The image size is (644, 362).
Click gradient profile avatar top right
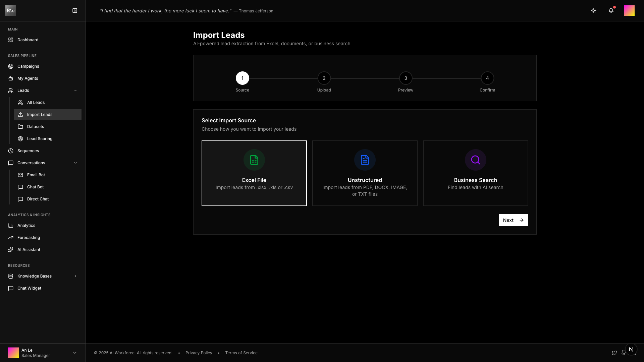629,11
